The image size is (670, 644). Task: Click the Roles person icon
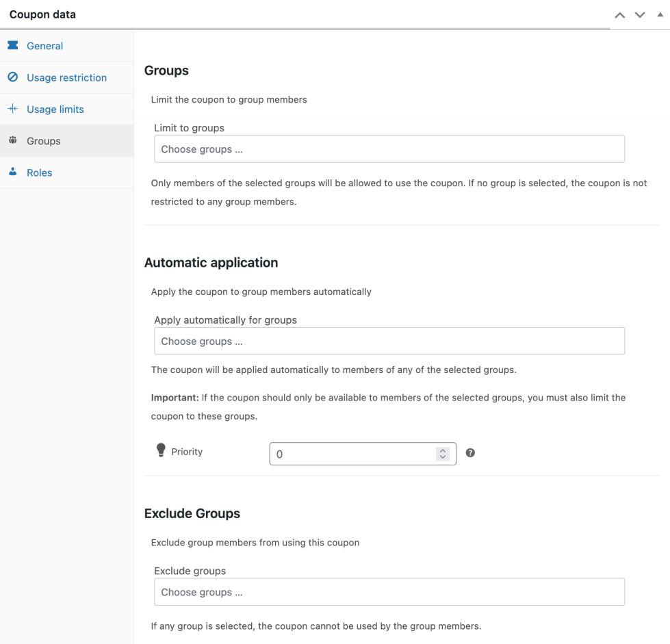(12, 172)
